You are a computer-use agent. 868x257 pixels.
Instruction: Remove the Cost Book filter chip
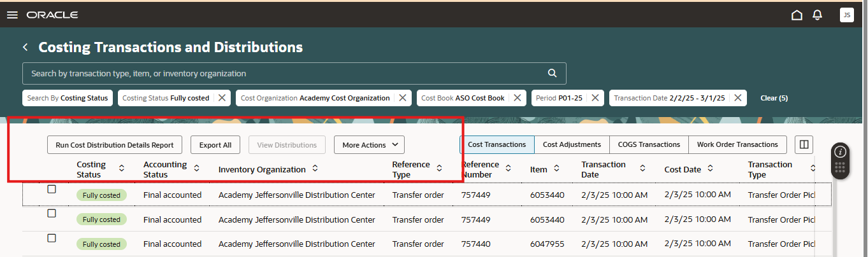[517, 98]
